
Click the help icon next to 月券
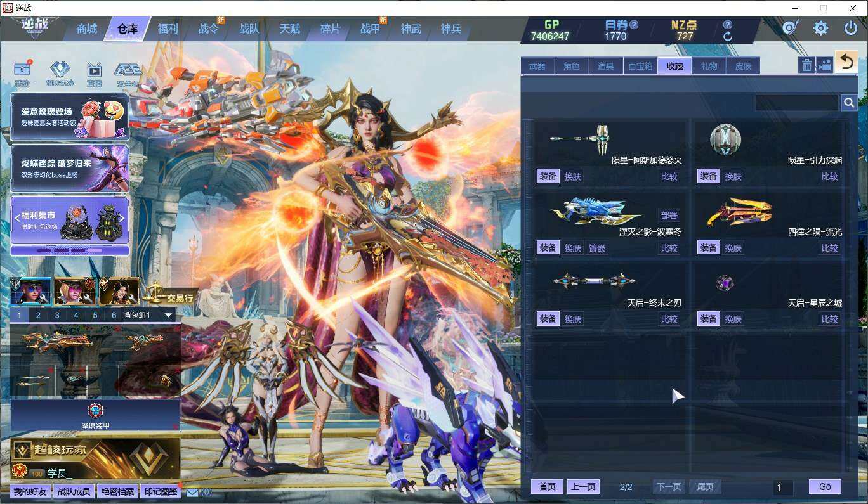click(x=633, y=25)
